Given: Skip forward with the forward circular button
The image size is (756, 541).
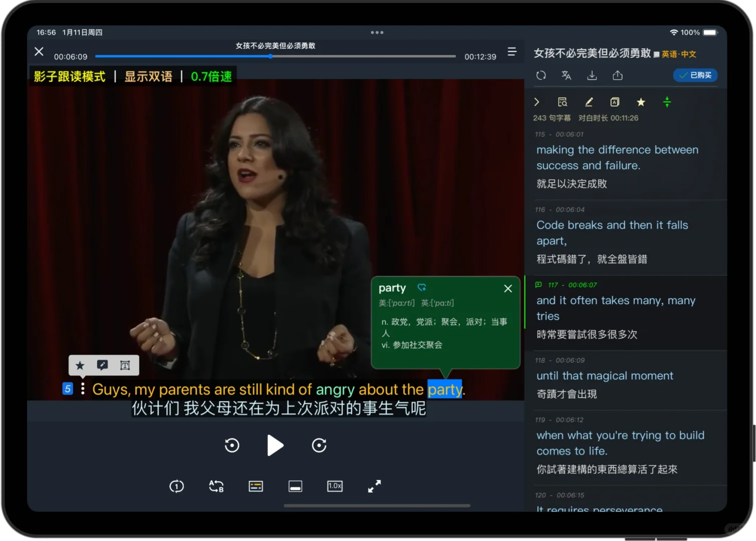Looking at the screenshot, I should 319,445.
